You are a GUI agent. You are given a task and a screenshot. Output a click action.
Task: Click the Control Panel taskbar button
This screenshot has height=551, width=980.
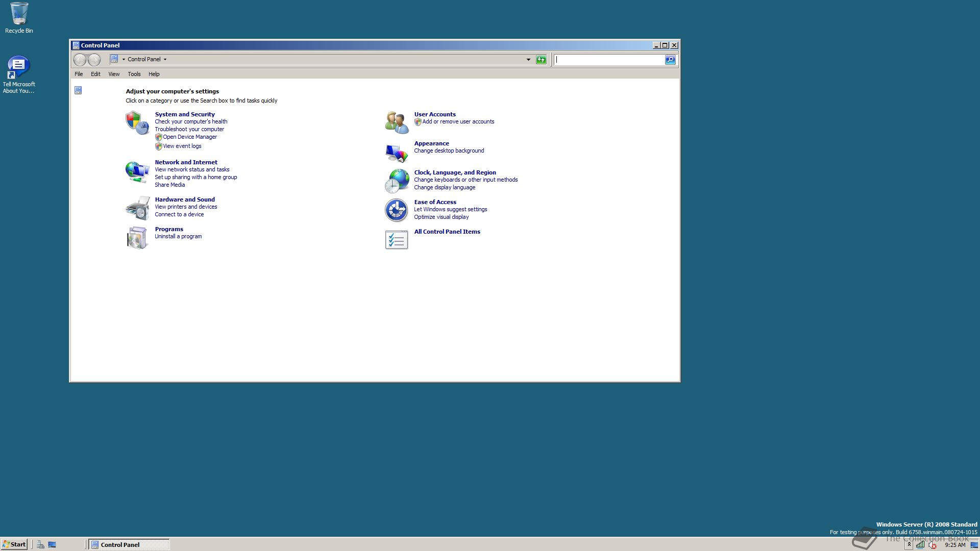tap(129, 544)
